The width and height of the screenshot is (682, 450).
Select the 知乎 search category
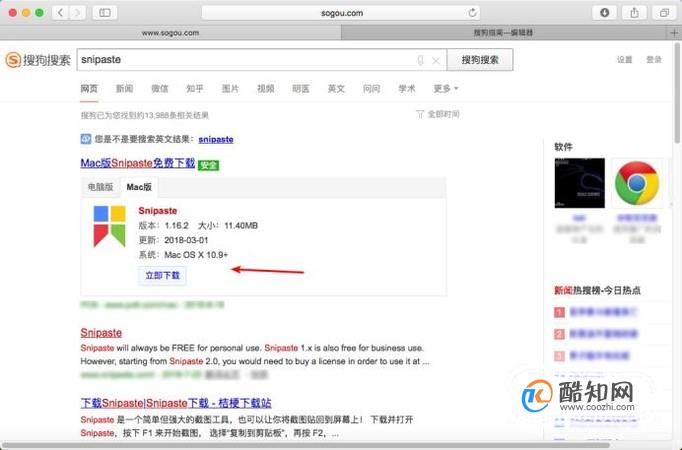tap(194, 89)
